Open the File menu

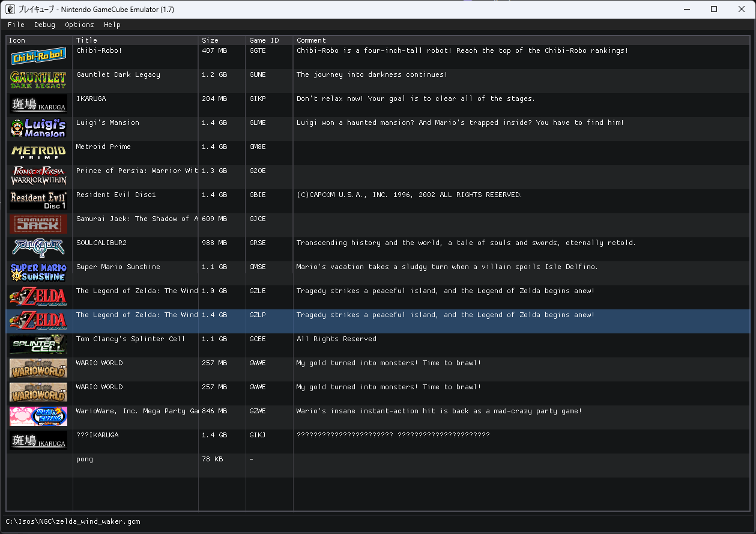pos(16,25)
